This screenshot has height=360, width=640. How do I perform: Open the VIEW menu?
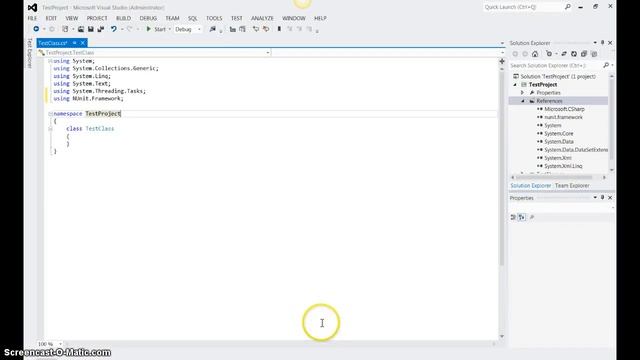(71, 18)
